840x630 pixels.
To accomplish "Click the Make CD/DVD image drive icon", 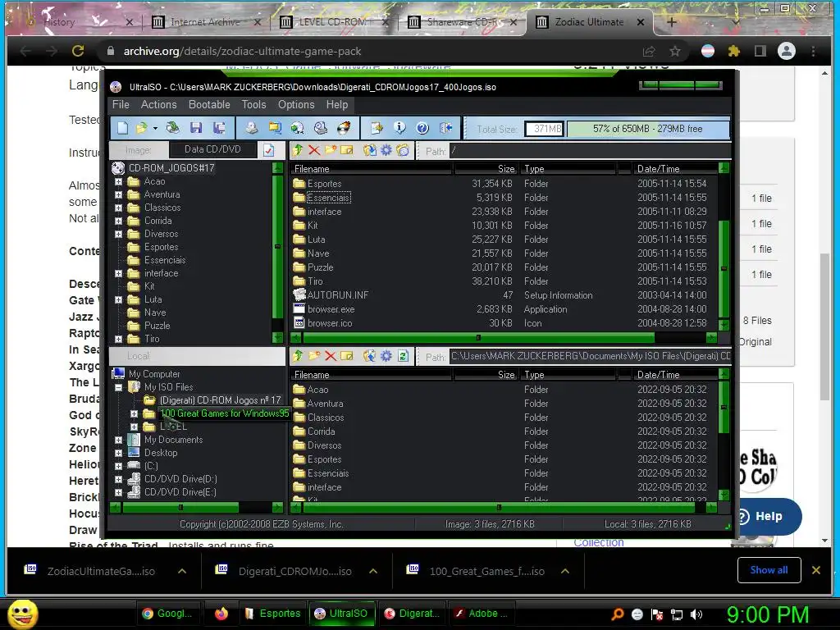I will coord(251,128).
